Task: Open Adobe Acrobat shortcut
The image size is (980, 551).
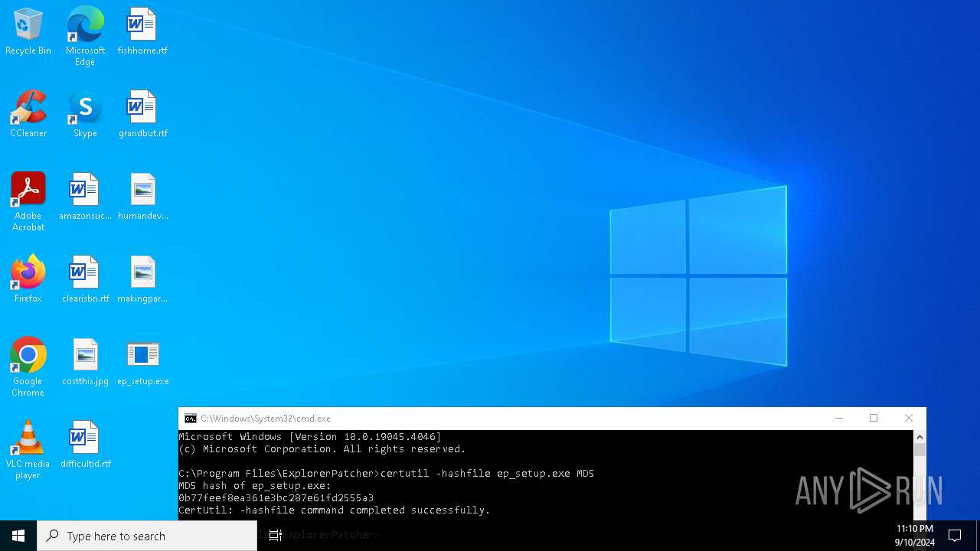Action: pos(28,202)
